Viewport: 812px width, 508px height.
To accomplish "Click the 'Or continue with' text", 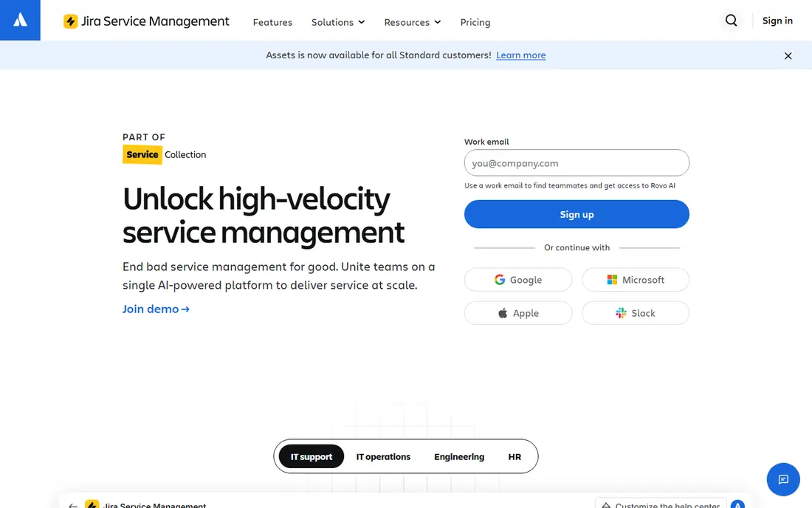I will click(x=577, y=247).
